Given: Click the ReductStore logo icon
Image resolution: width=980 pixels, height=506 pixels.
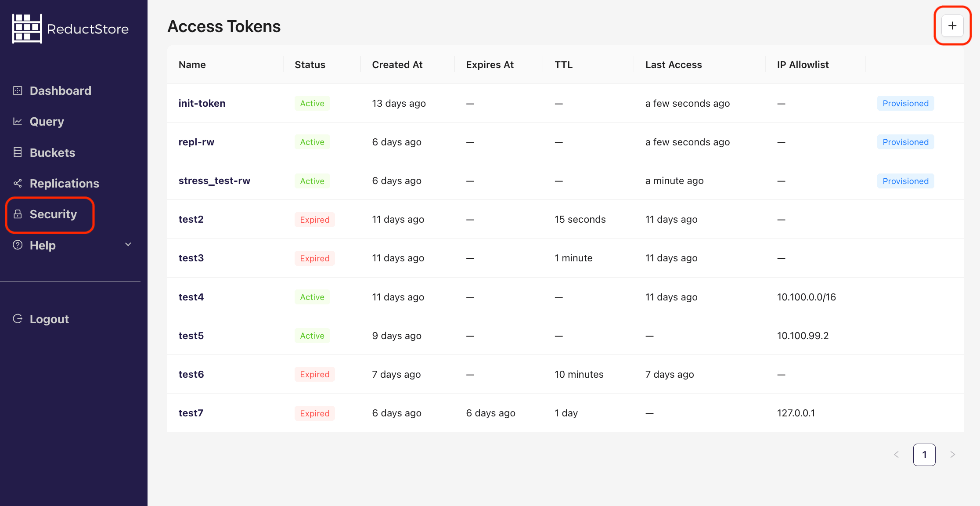Looking at the screenshot, I should click(x=27, y=28).
